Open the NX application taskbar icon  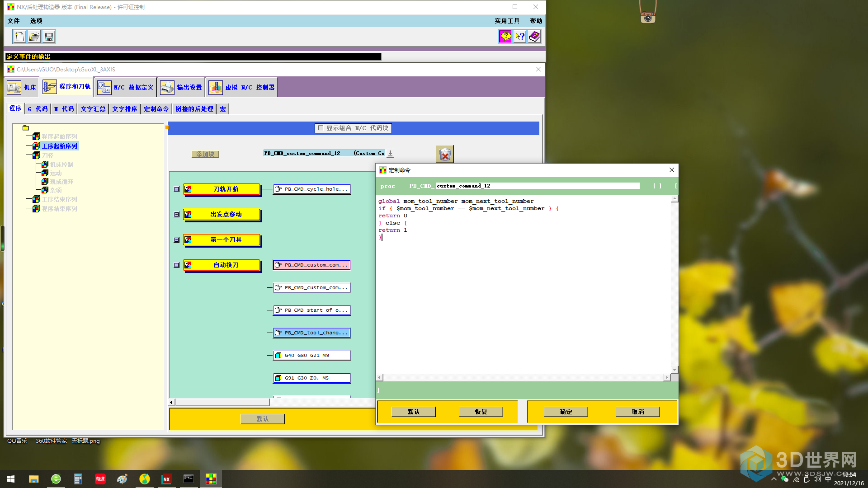click(166, 479)
